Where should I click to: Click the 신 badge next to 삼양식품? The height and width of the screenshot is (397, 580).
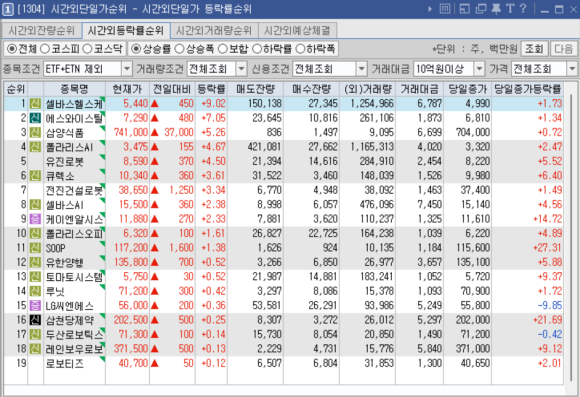click(x=35, y=132)
